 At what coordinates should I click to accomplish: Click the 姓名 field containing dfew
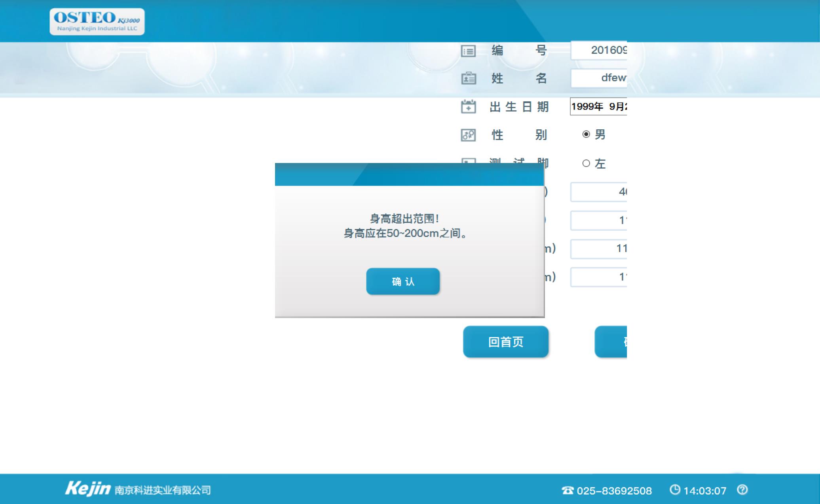point(599,78)
